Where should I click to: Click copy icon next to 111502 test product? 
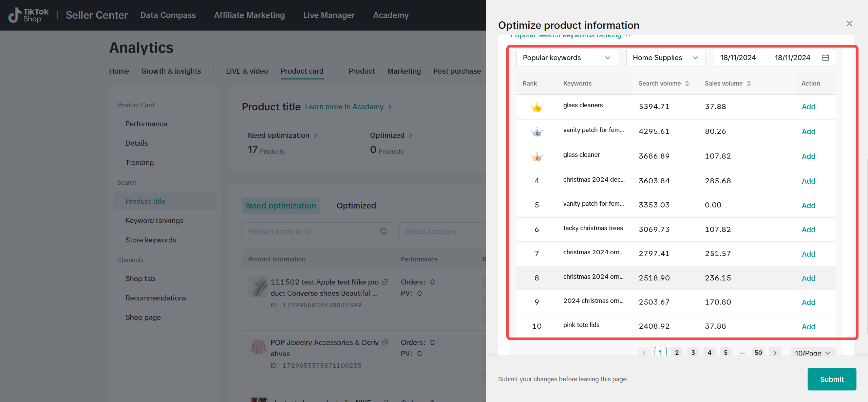pyautogui.click(x=385, y=282)
